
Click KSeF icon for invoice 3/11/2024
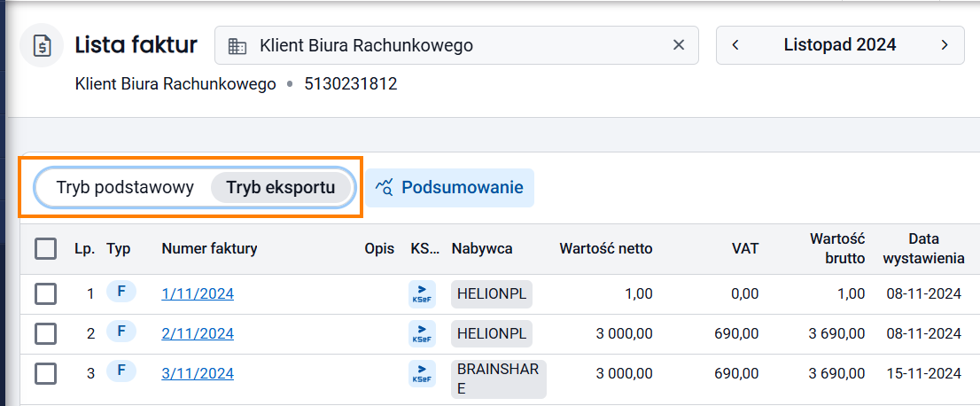pyautogui.click(x=422, y=374)
